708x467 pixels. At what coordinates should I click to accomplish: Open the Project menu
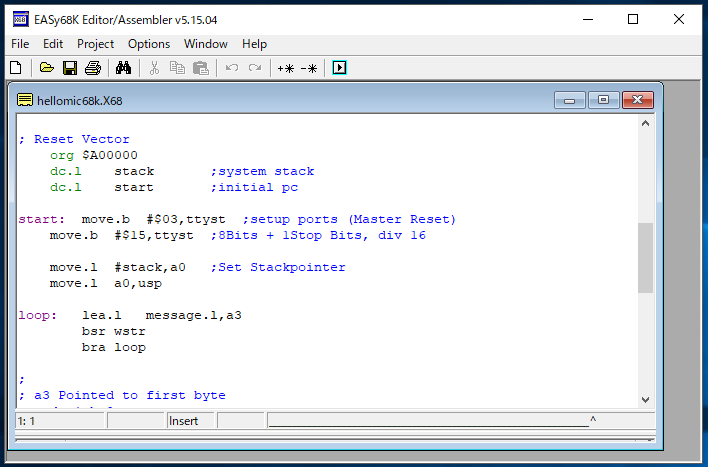(x=96, y=44)
